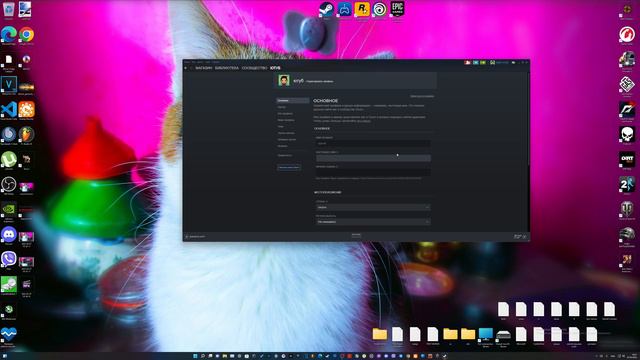Open the Portal 2 desktop shortcut
The image size is (640, 360).
tap(627, 184)
